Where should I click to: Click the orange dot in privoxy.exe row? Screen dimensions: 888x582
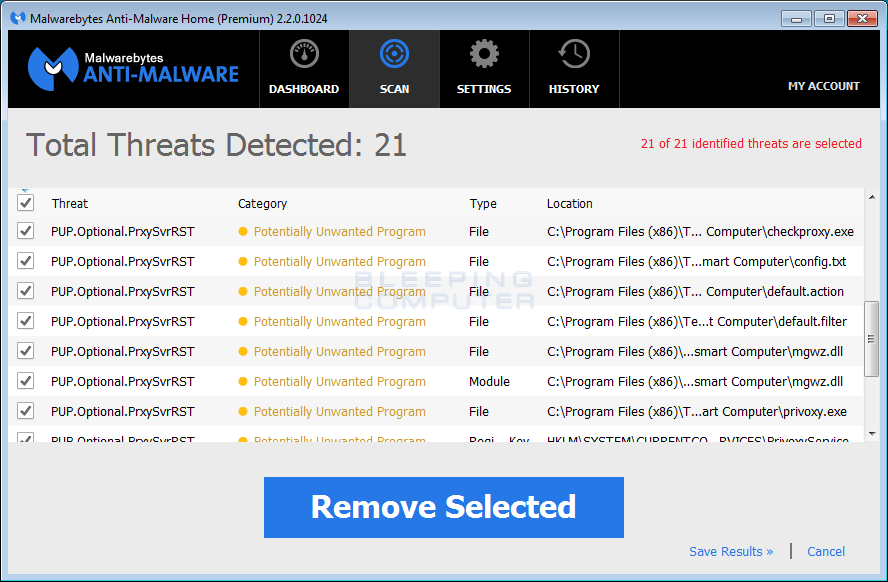(243, 412)
